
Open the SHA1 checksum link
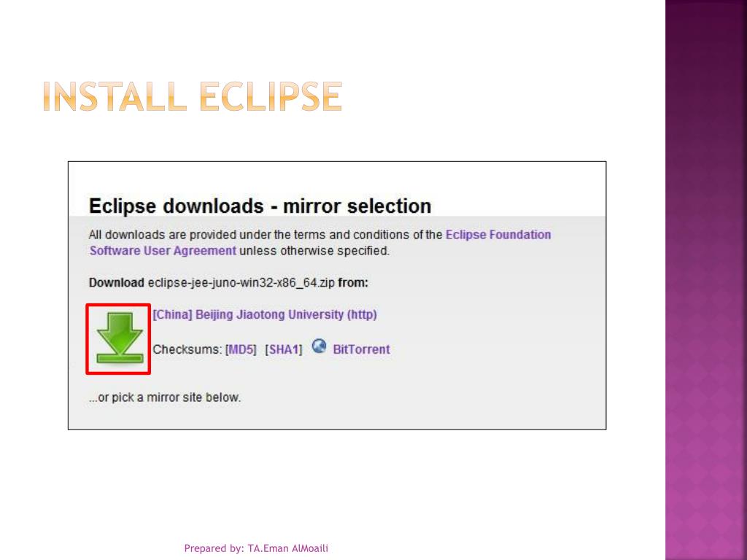(x=284, y=349)
